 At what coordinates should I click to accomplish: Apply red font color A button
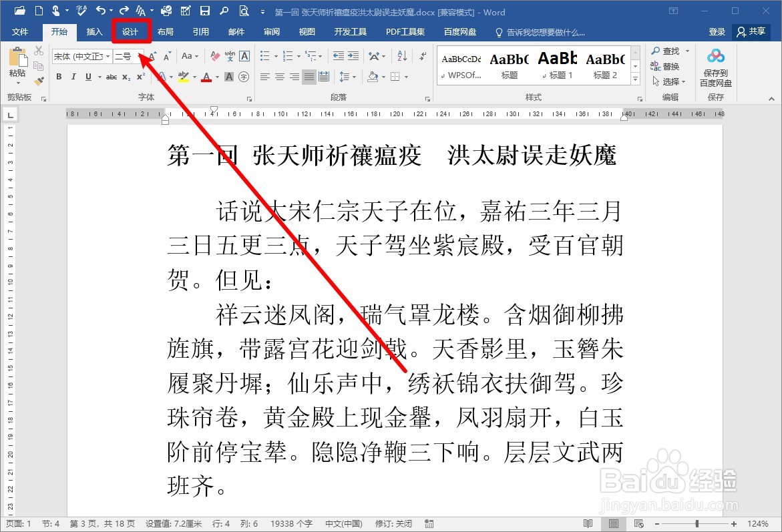click(x=207, y=77)
